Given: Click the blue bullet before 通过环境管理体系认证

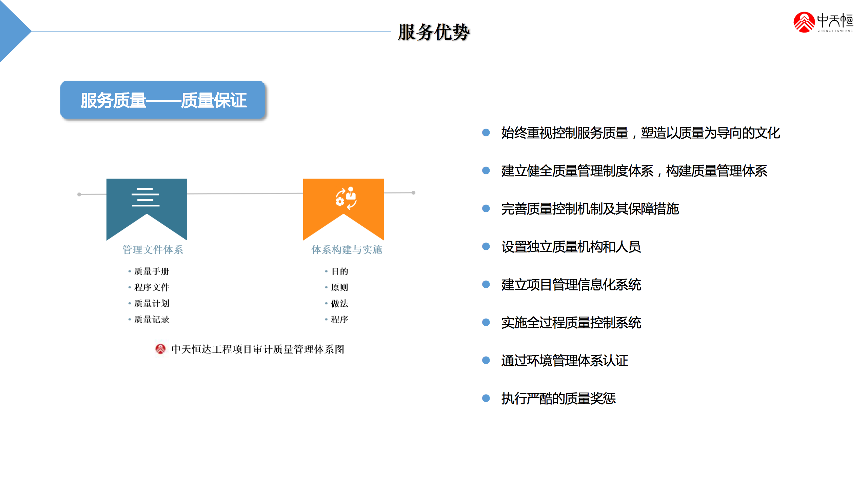Looking at the screenshot, I should (x=486, y=360).
